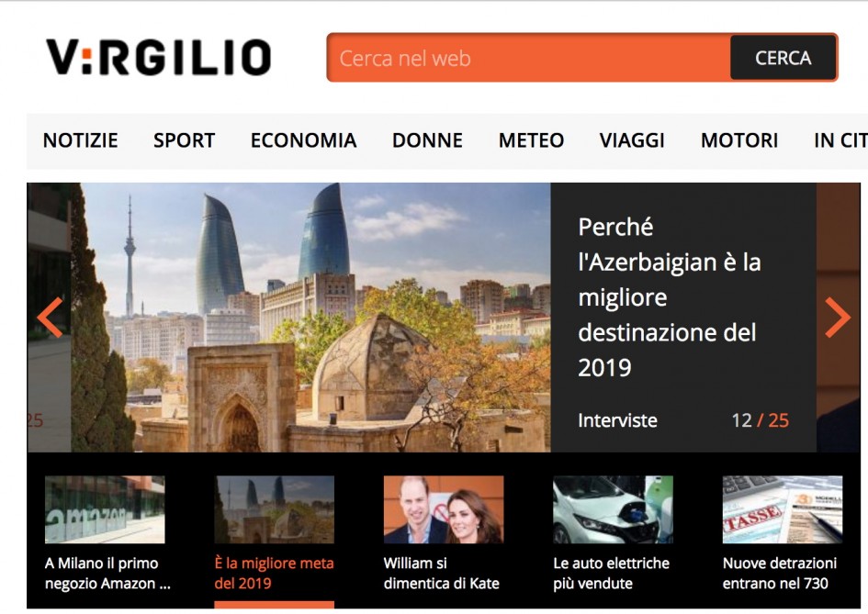Viewport: 868px width, 614px height.
Task: Select the Amazon Milano store thumbnail
Action: click(x=105, y=509)
